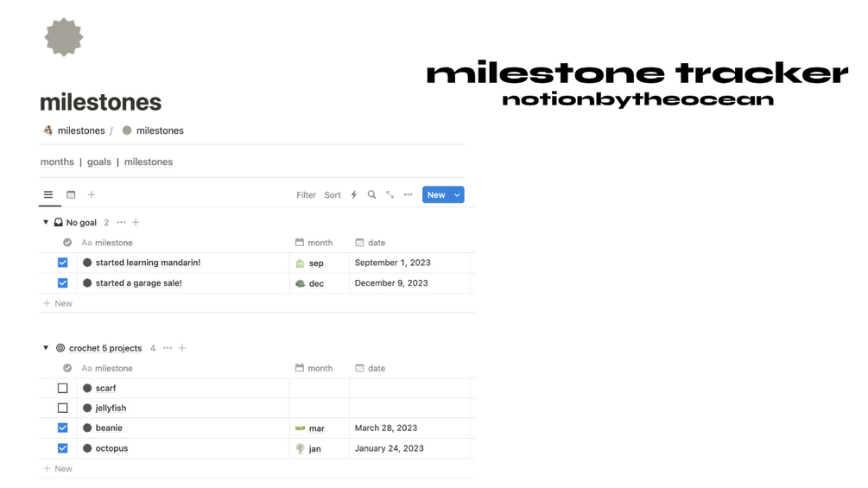This screenshot has width=868, height=488.
Task: Collapse the No goal group
Action: 46,223
